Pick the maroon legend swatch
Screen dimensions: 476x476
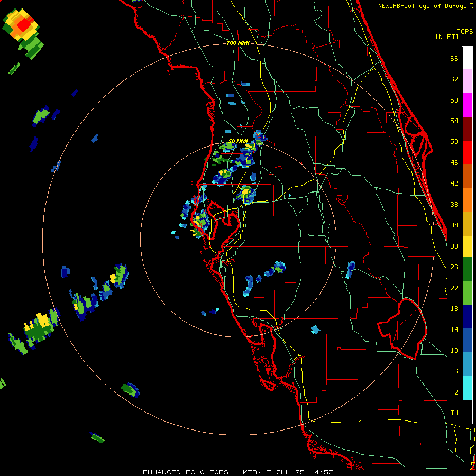(467, 129)
